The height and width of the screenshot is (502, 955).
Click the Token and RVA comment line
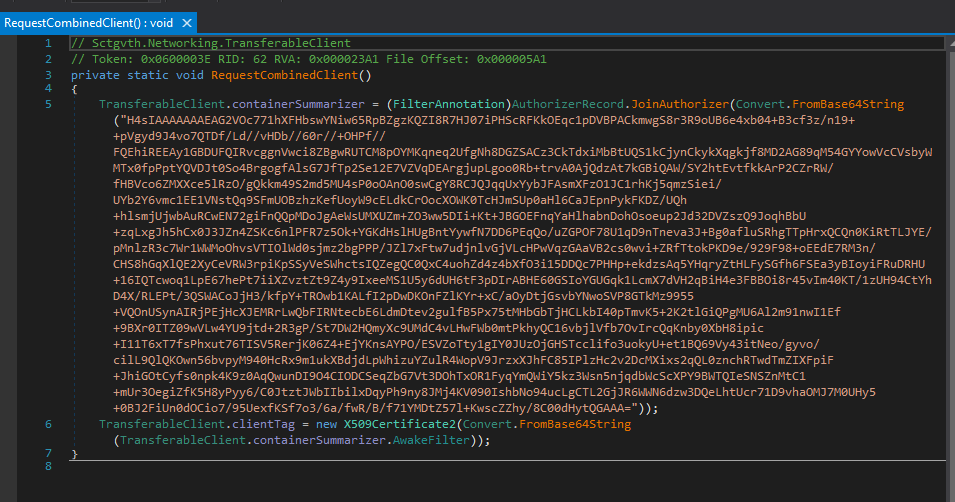pos(308,59)
